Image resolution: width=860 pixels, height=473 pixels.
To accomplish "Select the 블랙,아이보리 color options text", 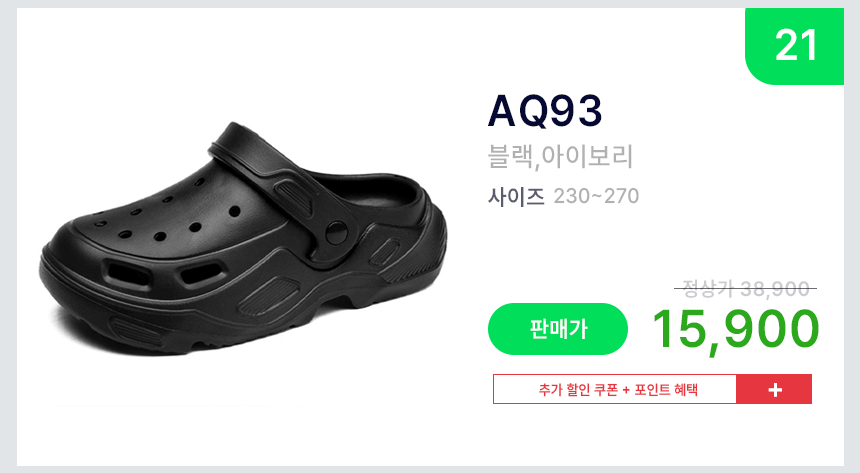I will tap(560, 156).
